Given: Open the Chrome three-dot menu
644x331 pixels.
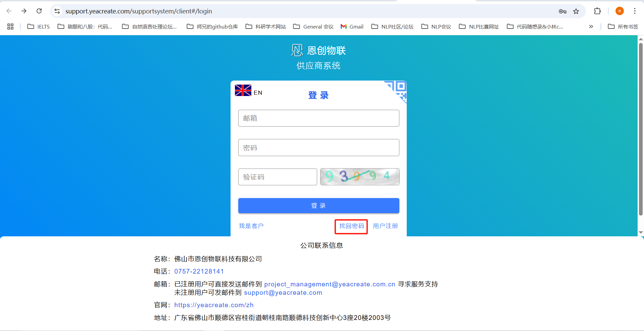Looking at the screenshot, I should point(635,11).
